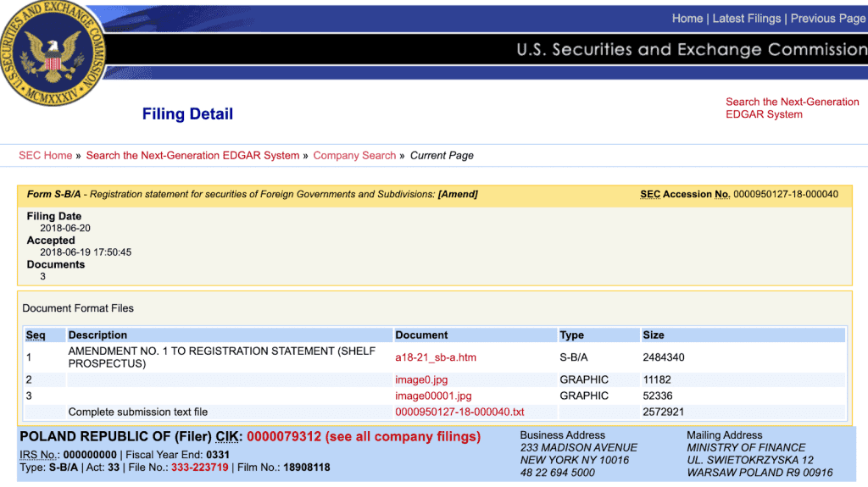View image0.jpg graphic file
This screenshot has width=868, height=487.
pyautogui.click(x=421, y=379)
